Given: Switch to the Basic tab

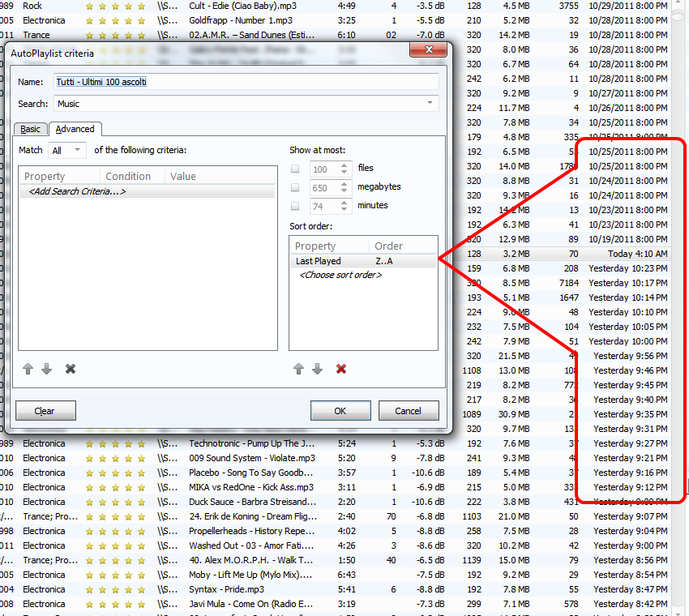Looking at the screenshot, I should point(30,129).
